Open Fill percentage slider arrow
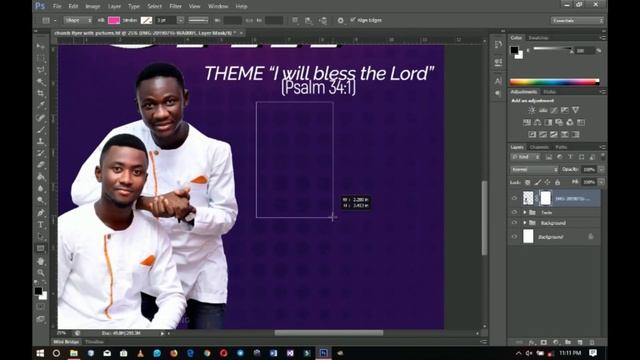Screen dimensions: 640x360 click(x=601, y=182)
